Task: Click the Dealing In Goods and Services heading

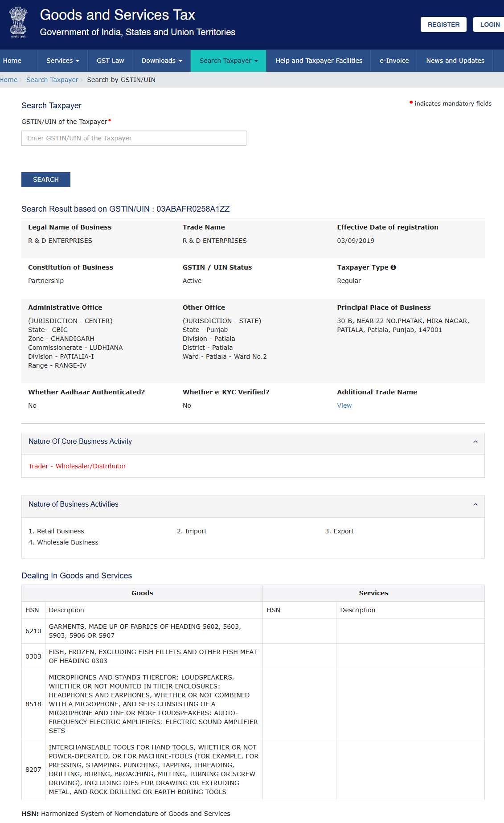Action: [77, 576]
